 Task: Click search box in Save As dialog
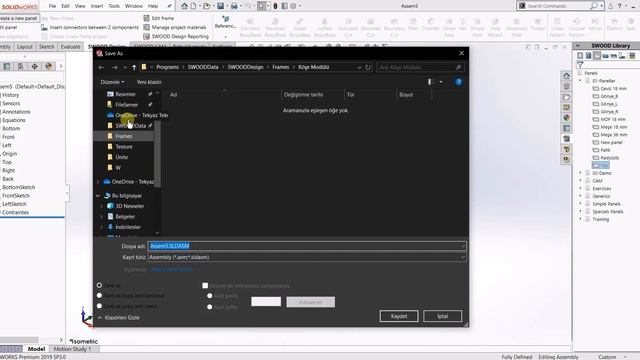tap(420, 67)
